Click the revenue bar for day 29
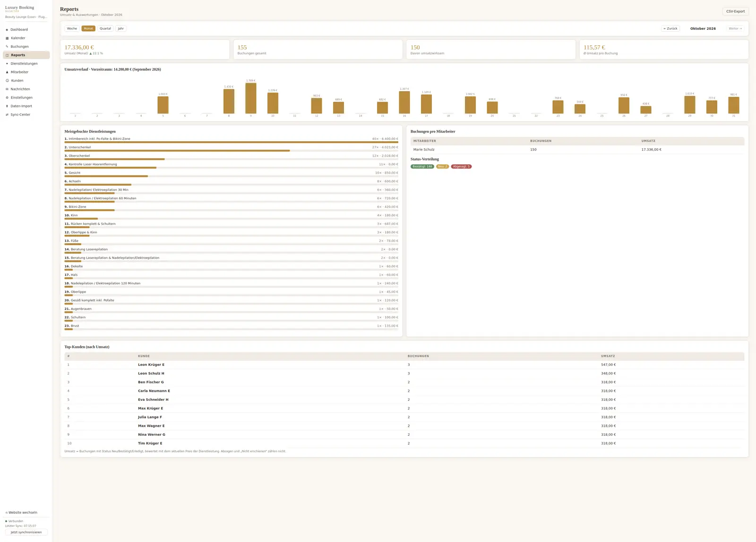 690,104
